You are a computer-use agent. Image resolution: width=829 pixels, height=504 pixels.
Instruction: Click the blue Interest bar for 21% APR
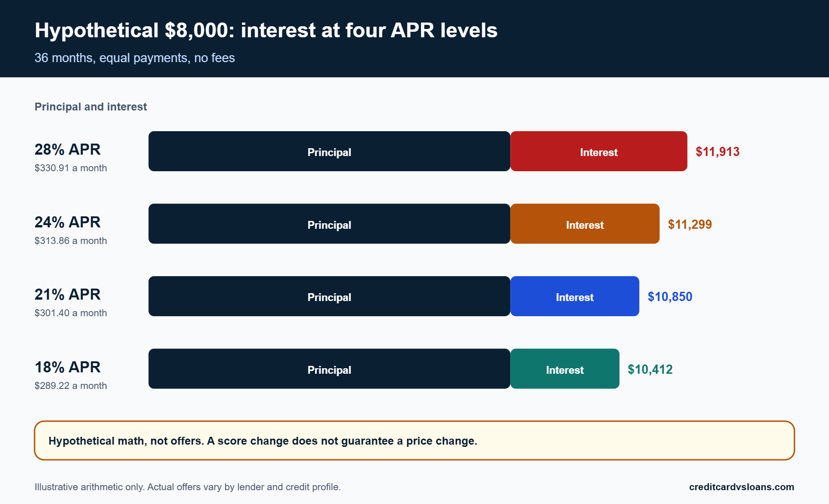pos(575,296)
